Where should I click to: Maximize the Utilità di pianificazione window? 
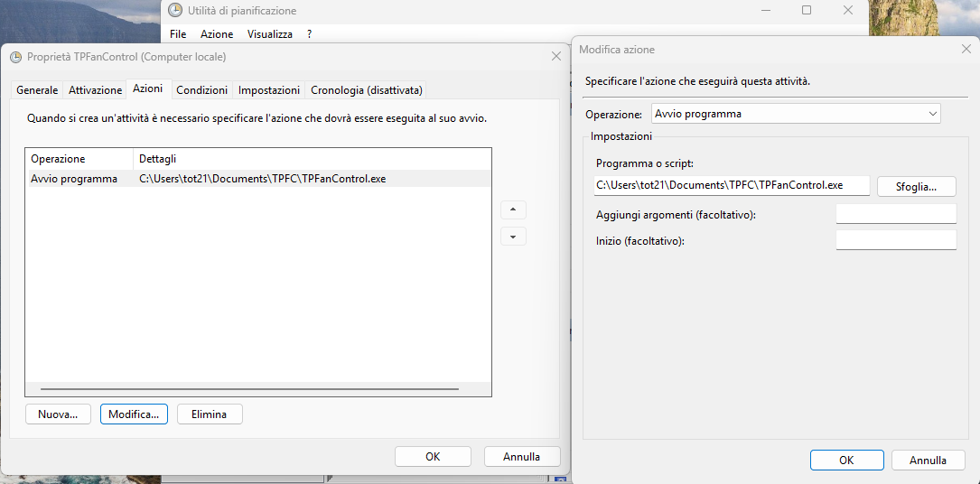(807, 10)
